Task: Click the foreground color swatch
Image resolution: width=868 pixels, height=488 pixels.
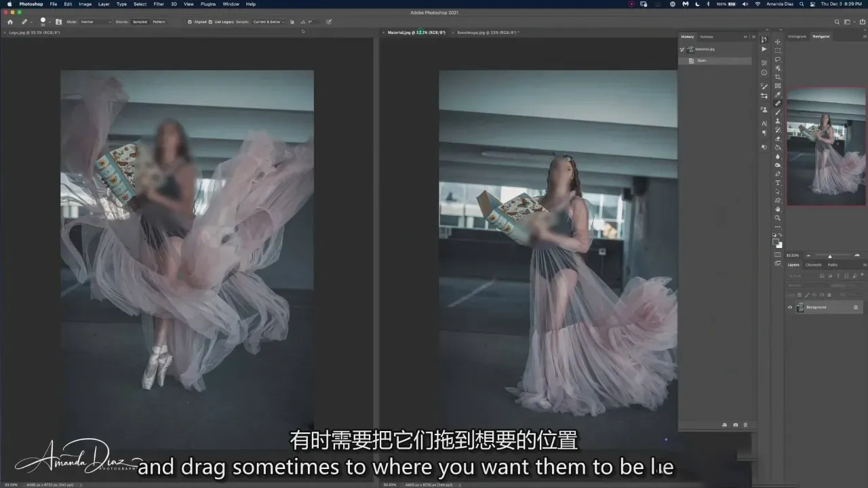Action: click(776, 241)
